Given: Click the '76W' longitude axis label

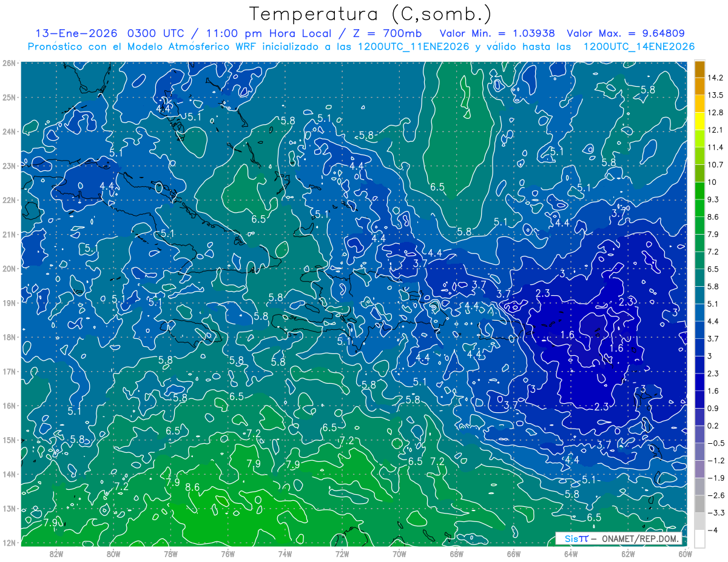Looking at the screenshot, I should click(227, 554).
